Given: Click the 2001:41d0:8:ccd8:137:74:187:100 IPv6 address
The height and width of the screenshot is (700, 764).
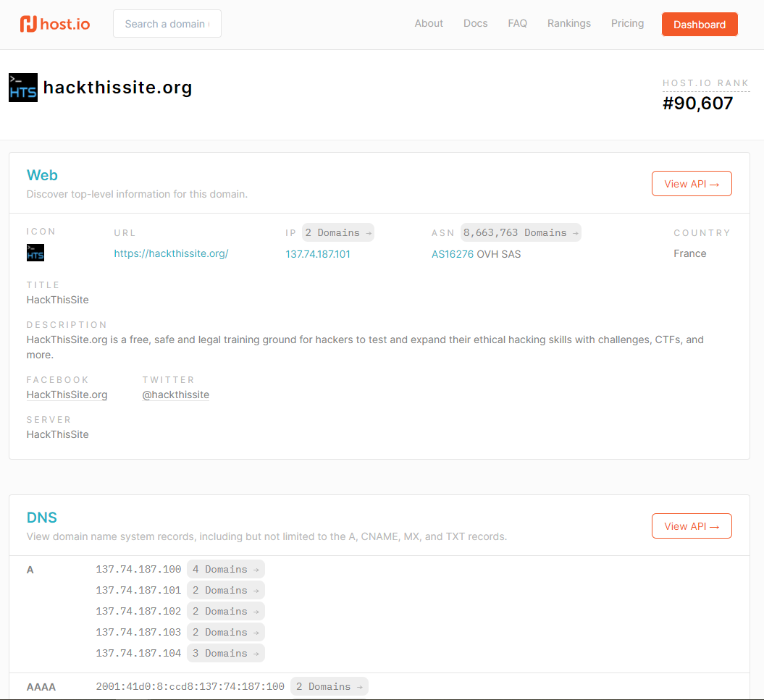Looking at the screenshot, I should coord(190,687).
